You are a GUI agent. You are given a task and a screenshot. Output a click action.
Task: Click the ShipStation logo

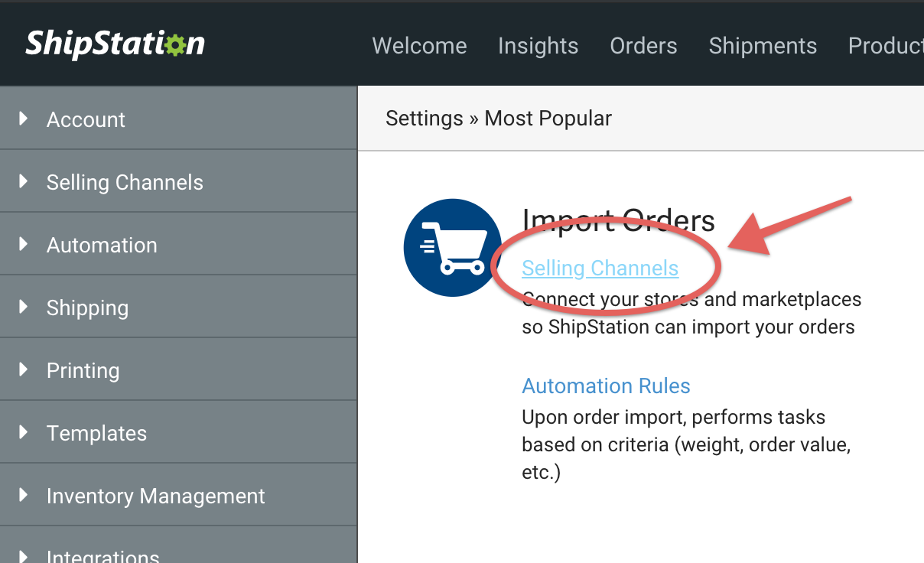tap(115, 44)
